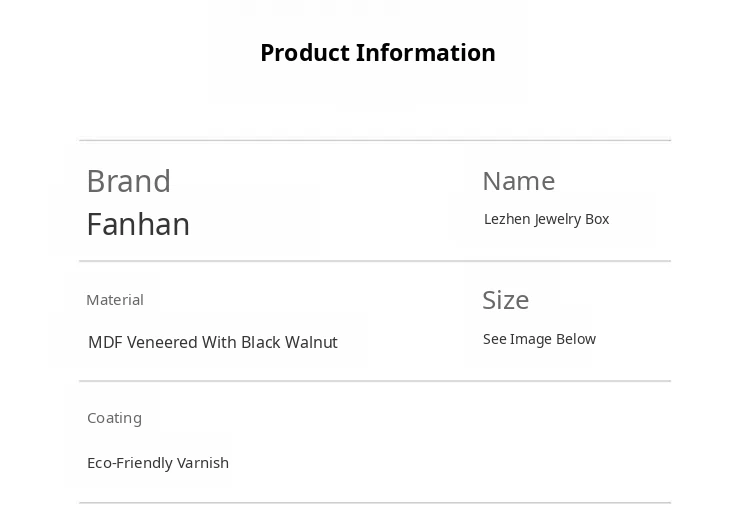750x512 pixels.
Task: Click the Coating field label
Action: pyautogui.click(x=114, y=418)
